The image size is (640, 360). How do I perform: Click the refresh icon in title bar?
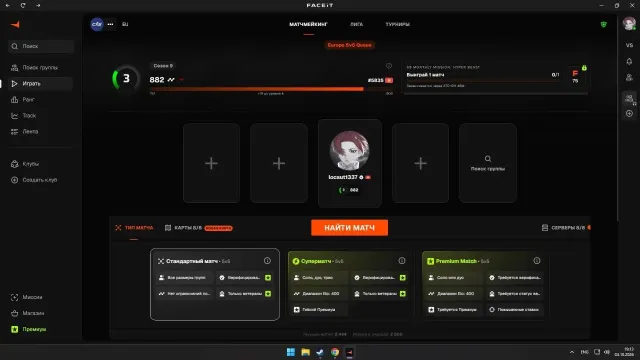[23, 5]
